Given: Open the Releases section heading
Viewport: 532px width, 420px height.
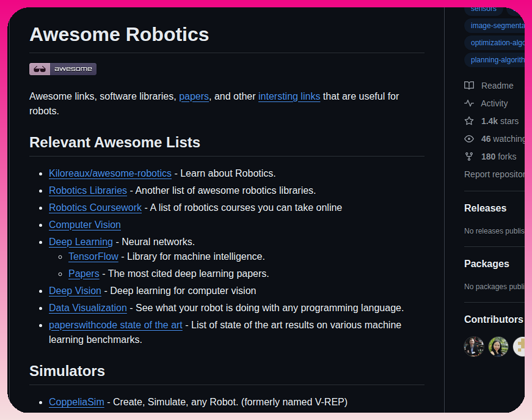Looking at the screenshot, I should [x=485, y=208].
